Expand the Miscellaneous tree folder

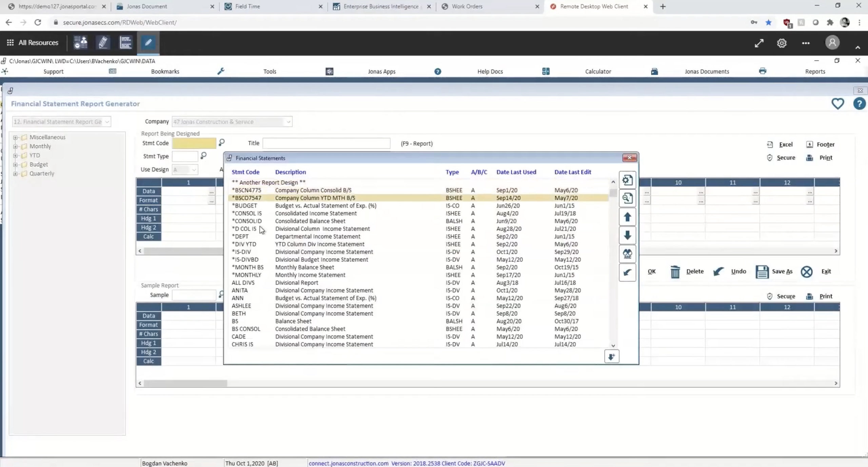15,137
